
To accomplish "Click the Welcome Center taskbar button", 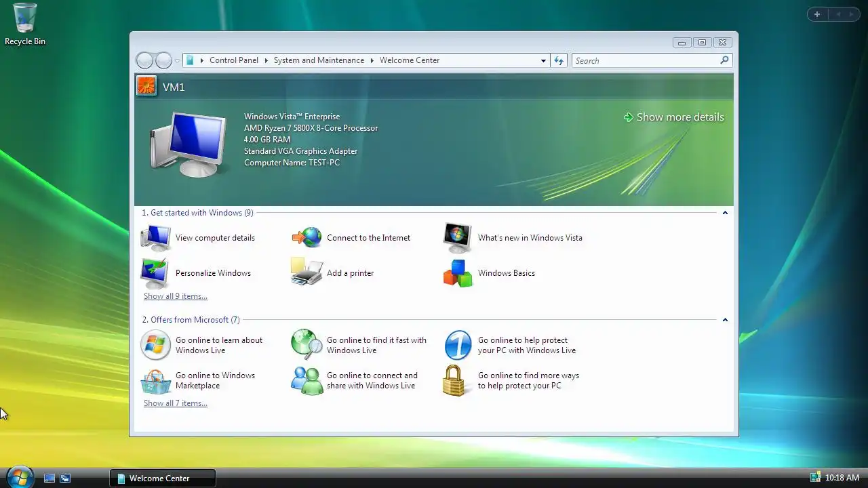I will 163,478.
